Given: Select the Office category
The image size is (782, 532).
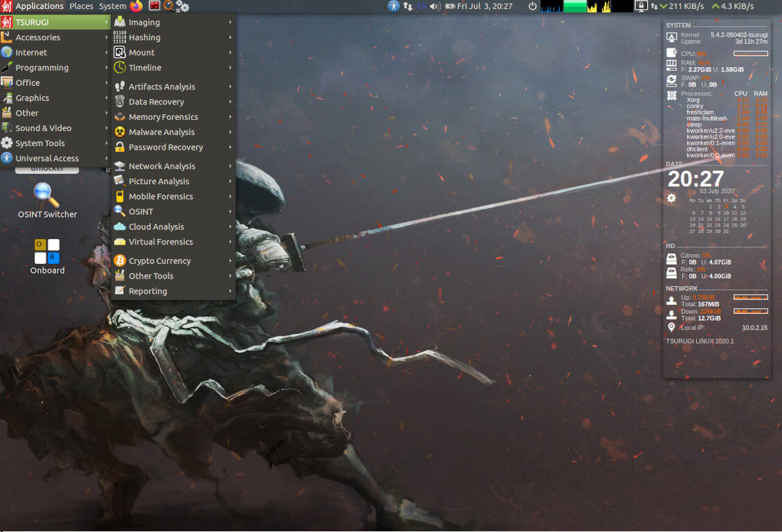Looking at the screenshot, I should pyautogui.click(x=55, y=82).
